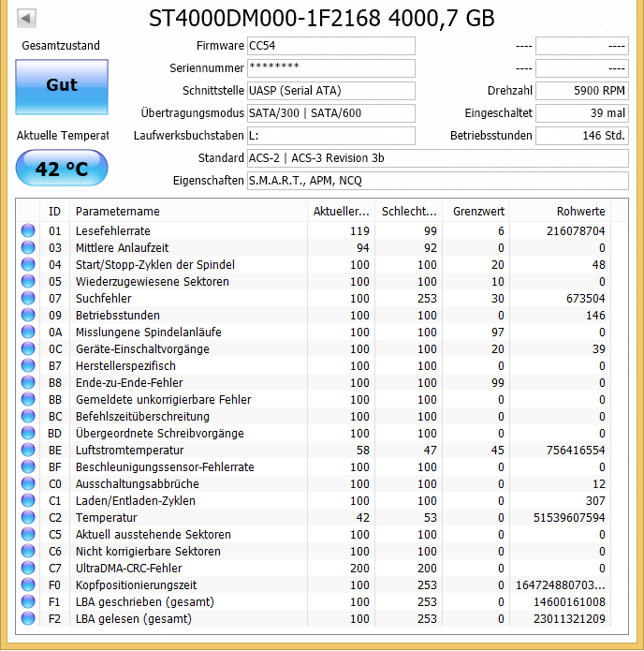Select threshold value 97 of Misslungene Spindelanläufe
Viewport: 644px width, 651px height.
pyautogui.click(x=498, y=333)
